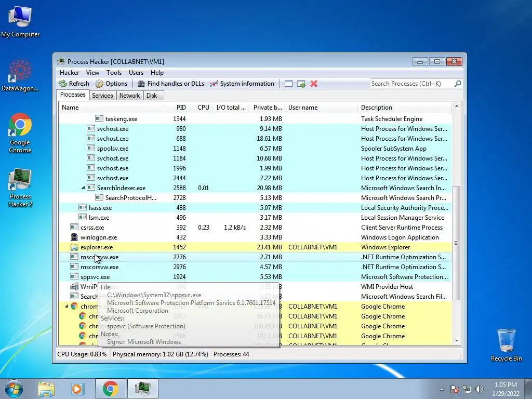This screenshot has height=399, width=532.
Task: Select the svchost.exe row with PID 980
Action: [255, 129]
